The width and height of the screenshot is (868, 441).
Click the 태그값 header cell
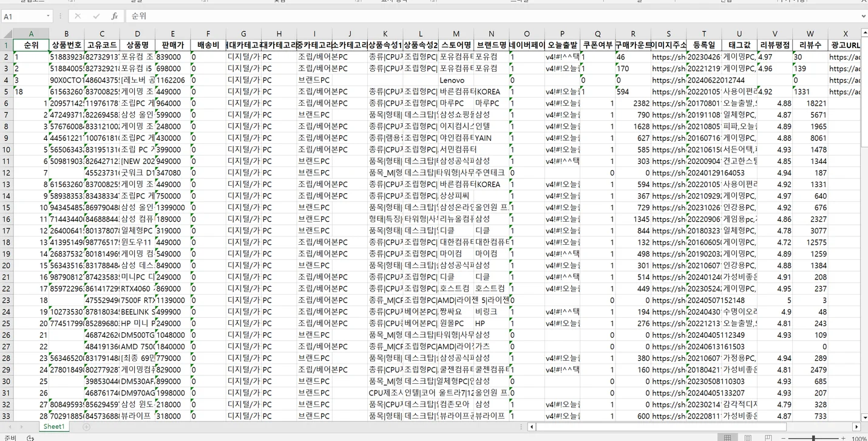739,46
